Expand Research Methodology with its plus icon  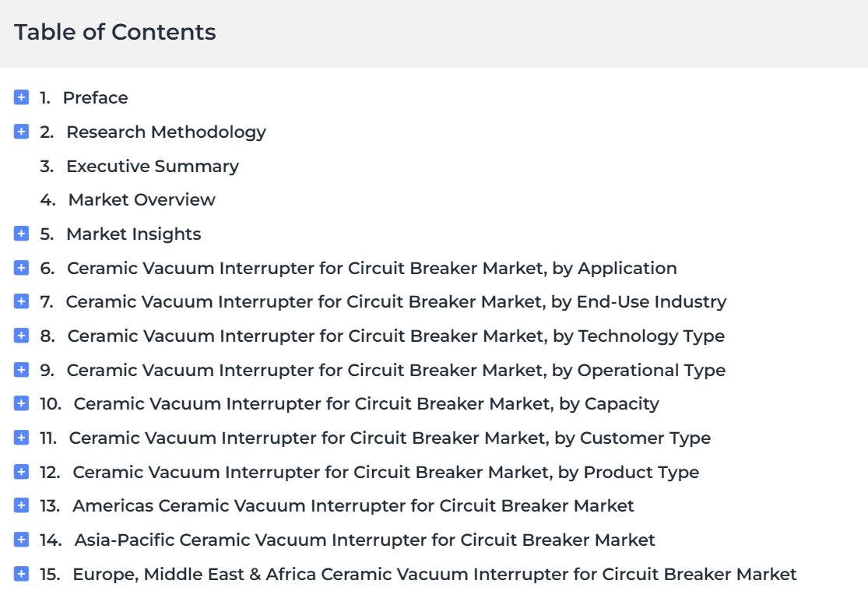point(21,132)
